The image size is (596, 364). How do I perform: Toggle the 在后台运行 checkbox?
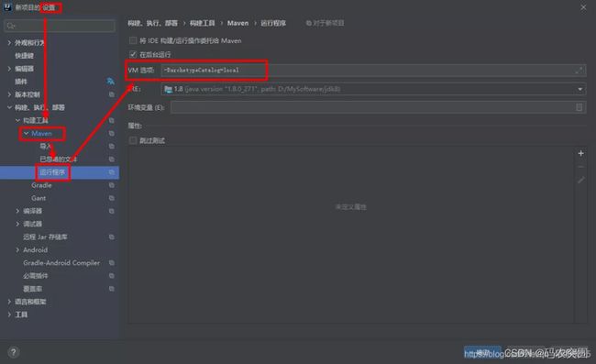tap(133, 54)
